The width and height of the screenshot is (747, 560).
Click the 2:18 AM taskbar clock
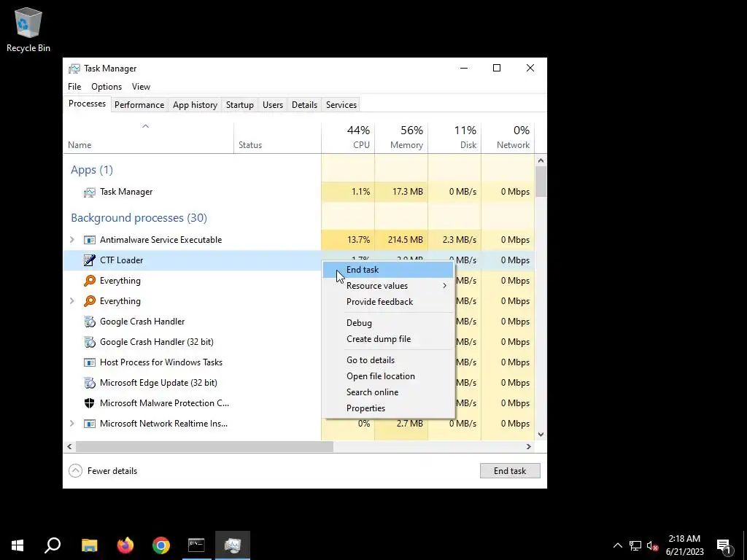pos(684,545)
